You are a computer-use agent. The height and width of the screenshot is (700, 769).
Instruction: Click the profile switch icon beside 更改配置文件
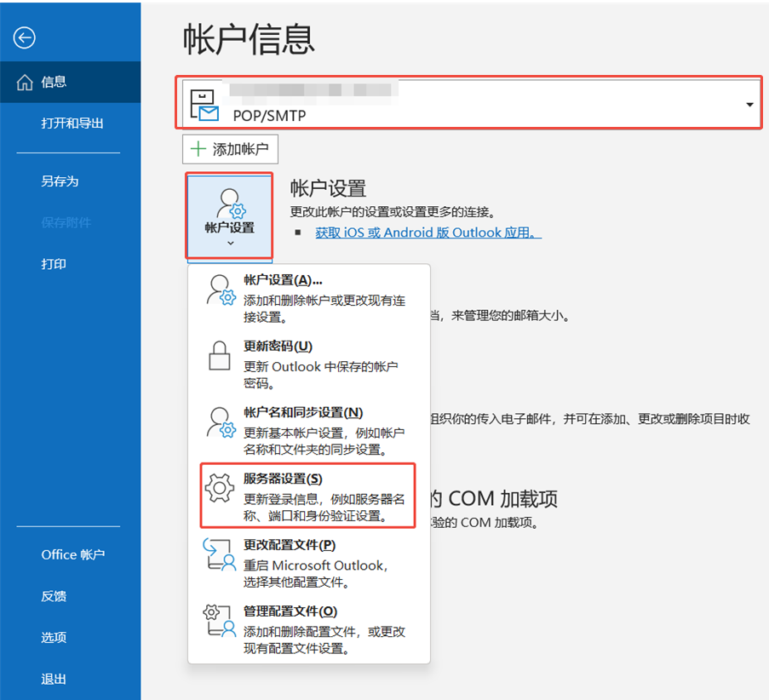[219, 554]
